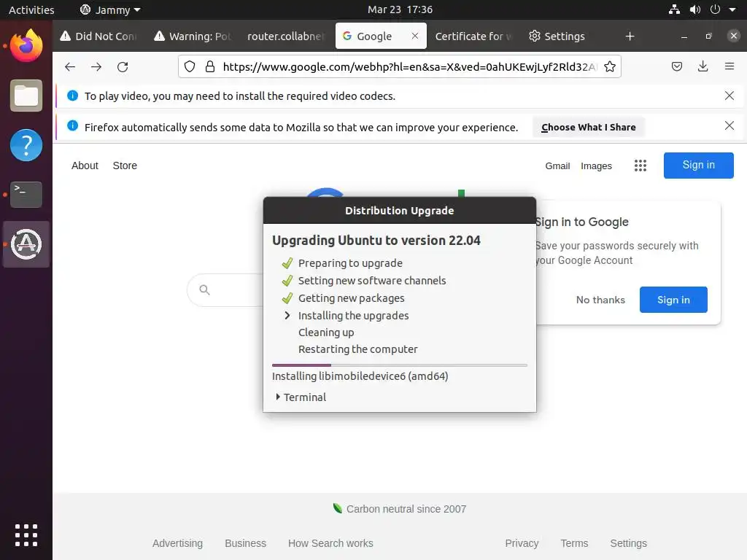Screen dimensions: 747x560
Task: Open the Advertising footer link
Action: tap(177, 542)
